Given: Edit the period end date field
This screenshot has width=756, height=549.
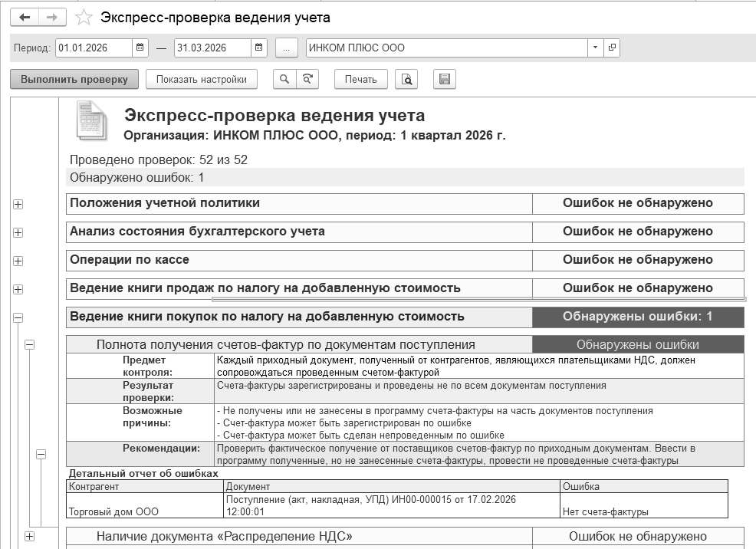Looking at the screenshot, I should point(212,48).
